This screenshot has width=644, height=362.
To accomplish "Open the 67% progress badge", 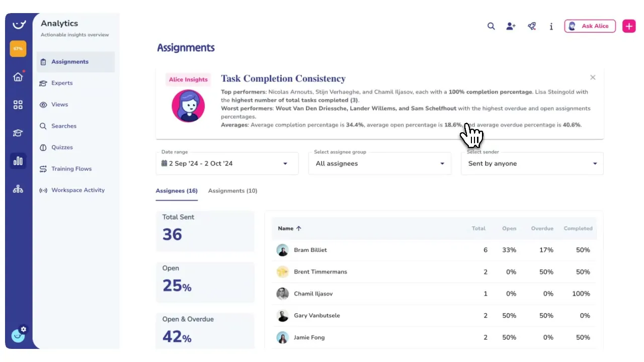I will 18,49.
